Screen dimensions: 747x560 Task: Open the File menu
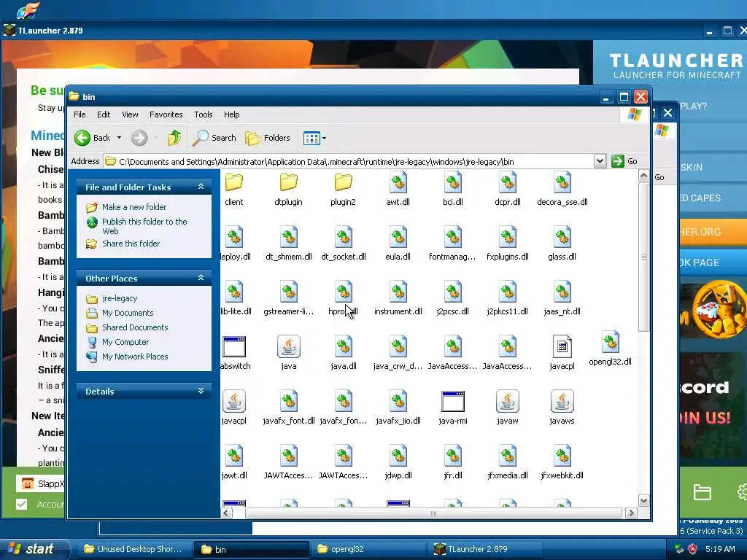click(x=80, y=114)
